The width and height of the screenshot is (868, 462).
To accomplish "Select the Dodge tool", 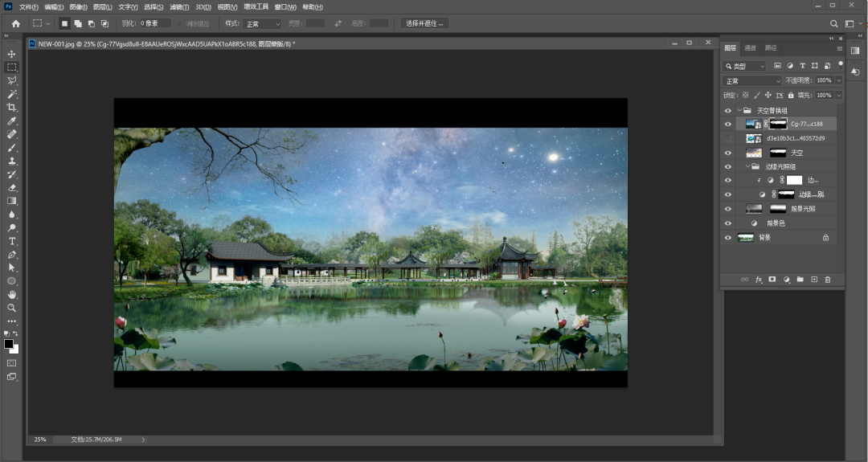I will click(11, 228).
